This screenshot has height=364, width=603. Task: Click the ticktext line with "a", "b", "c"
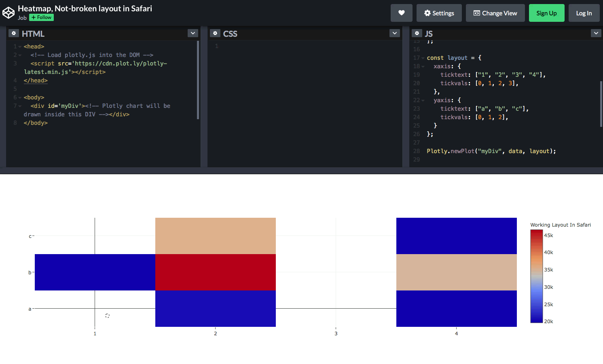(x=485, y=109)
